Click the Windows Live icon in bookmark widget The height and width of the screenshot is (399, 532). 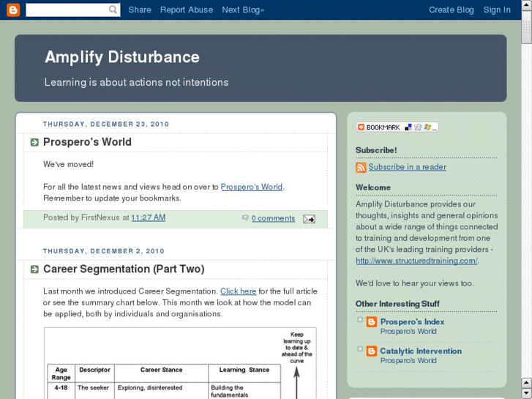tap(427, 127)
